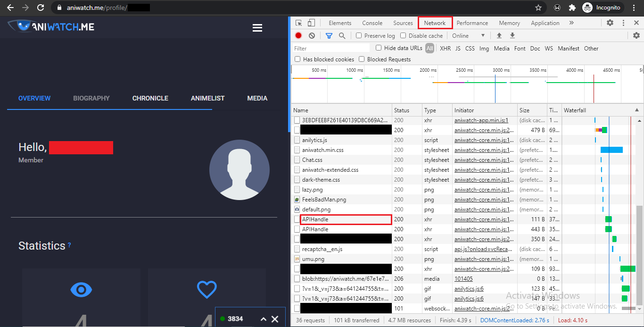
Task: Switch to the Console tab
Action: 372,23
